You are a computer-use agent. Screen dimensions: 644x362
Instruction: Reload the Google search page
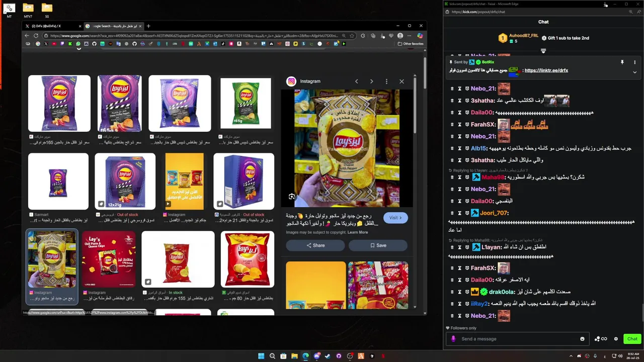click(x=36, y=36)
